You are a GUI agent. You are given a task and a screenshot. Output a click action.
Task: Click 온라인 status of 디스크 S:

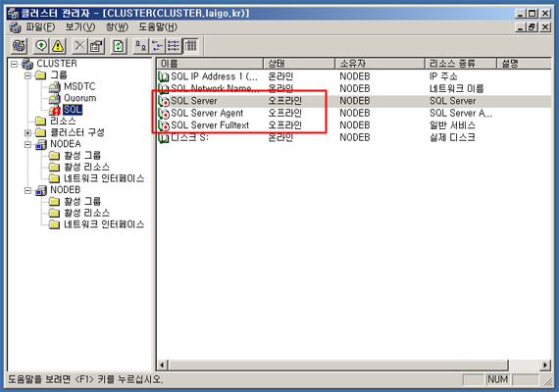pos(280,137)
